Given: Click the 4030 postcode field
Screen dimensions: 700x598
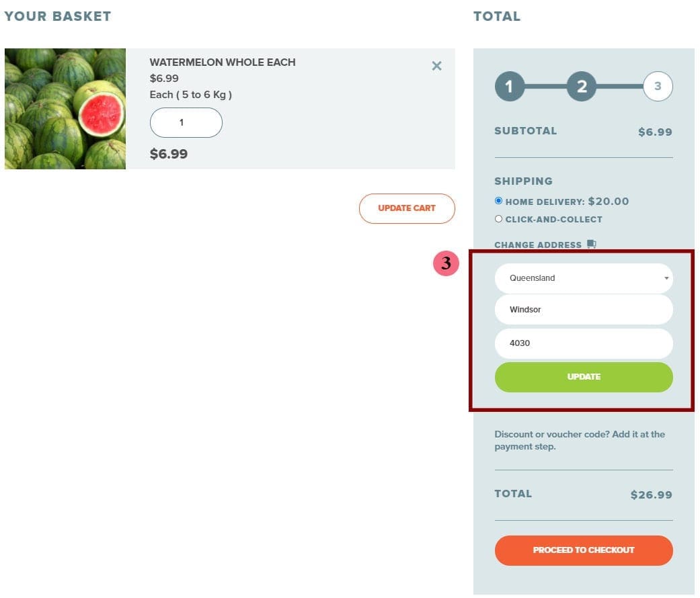Looking at the screenshot, I should click(584, 343).
